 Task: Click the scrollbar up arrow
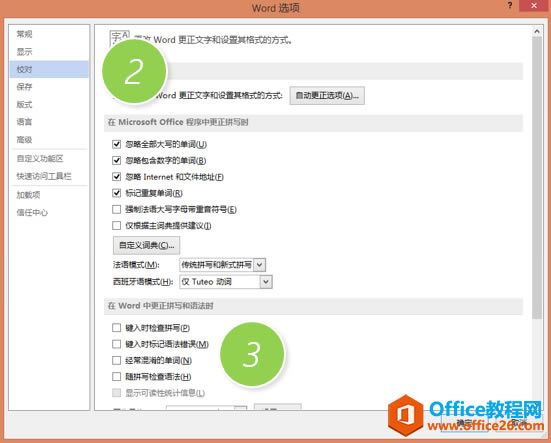click(537, 31)
